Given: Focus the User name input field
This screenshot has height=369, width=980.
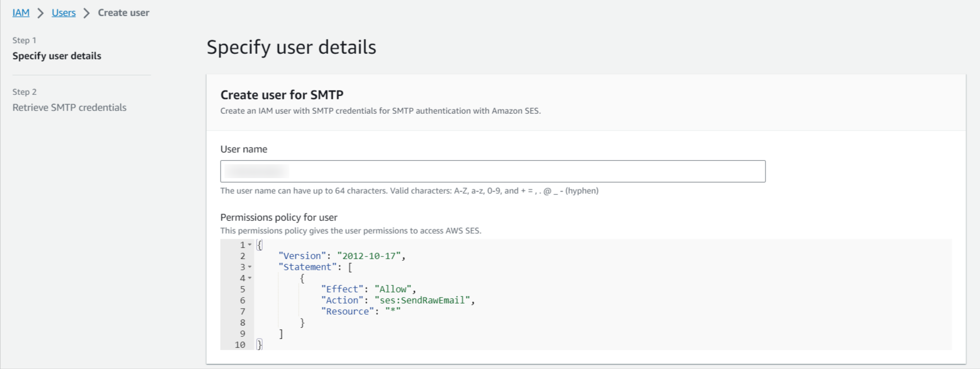Looking at the screenshot, I should pos(492,171).
